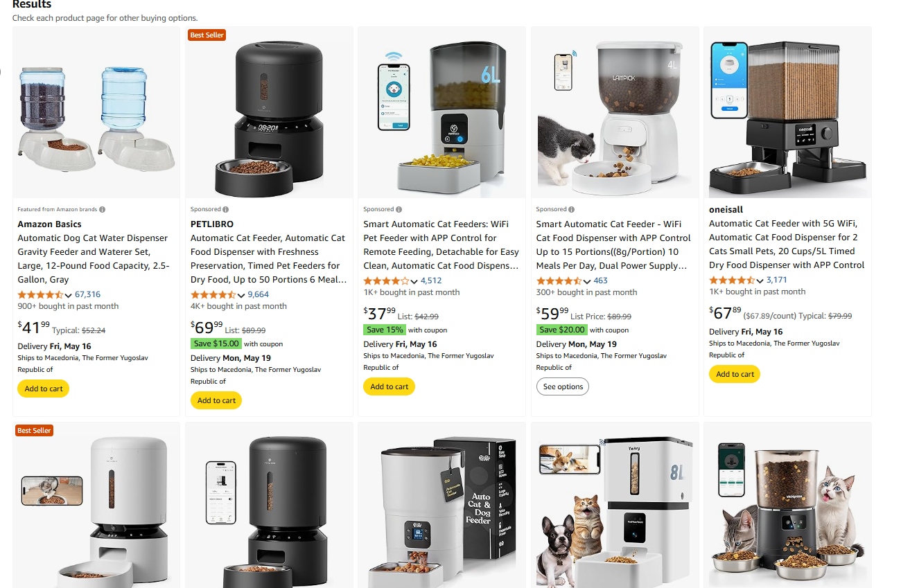Add the Amazon Basics water dispenser to cart

44,389
